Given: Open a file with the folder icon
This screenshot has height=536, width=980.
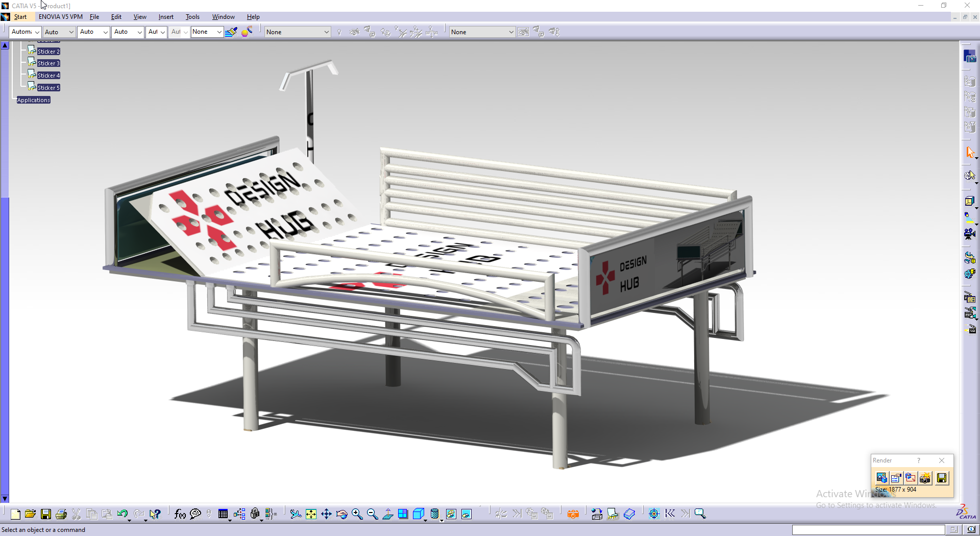Looking at the screenshot, I should click(30, 514).
